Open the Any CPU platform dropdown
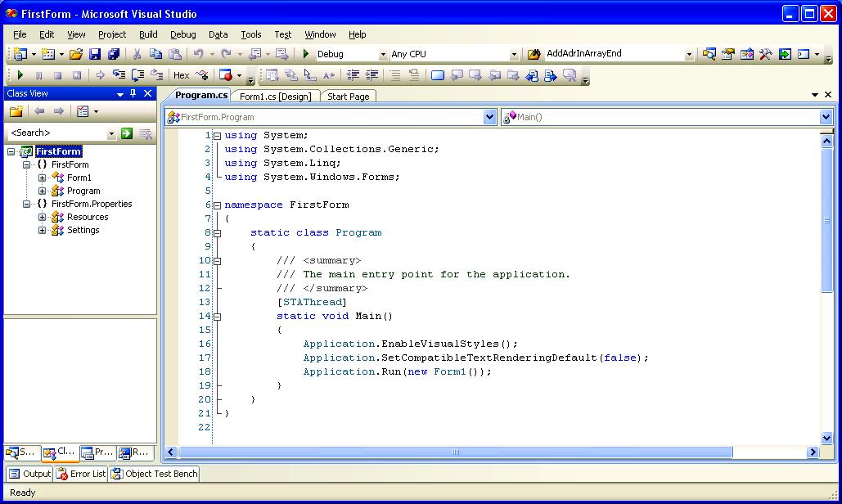This screenshot has width=842, height=504. (x=514, y=54)
